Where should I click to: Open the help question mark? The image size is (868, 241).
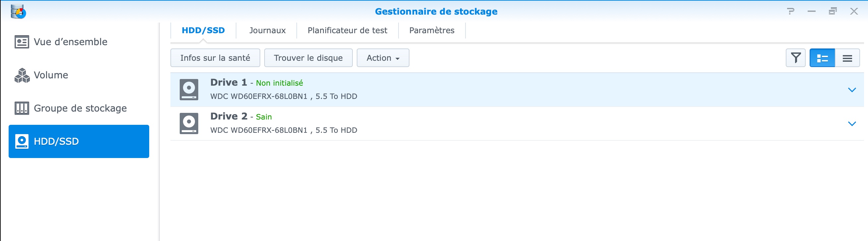[x=790, y=12]
